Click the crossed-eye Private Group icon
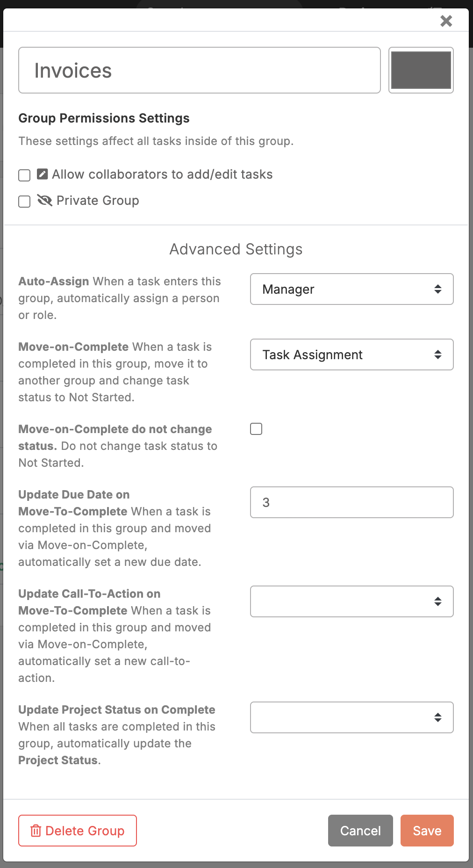Image resolution: width=473 pixels, height=868 pixels. tap(44, 200)
